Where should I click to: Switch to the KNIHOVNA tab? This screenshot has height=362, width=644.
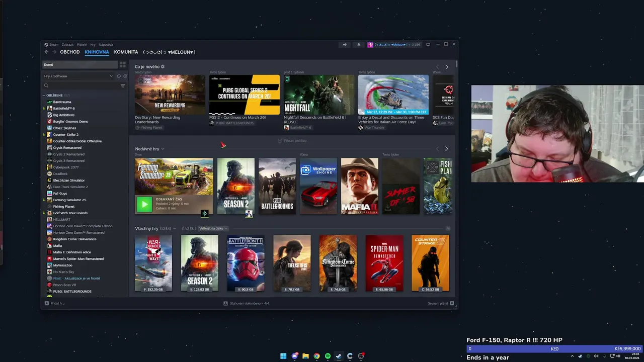pos(97,52)
